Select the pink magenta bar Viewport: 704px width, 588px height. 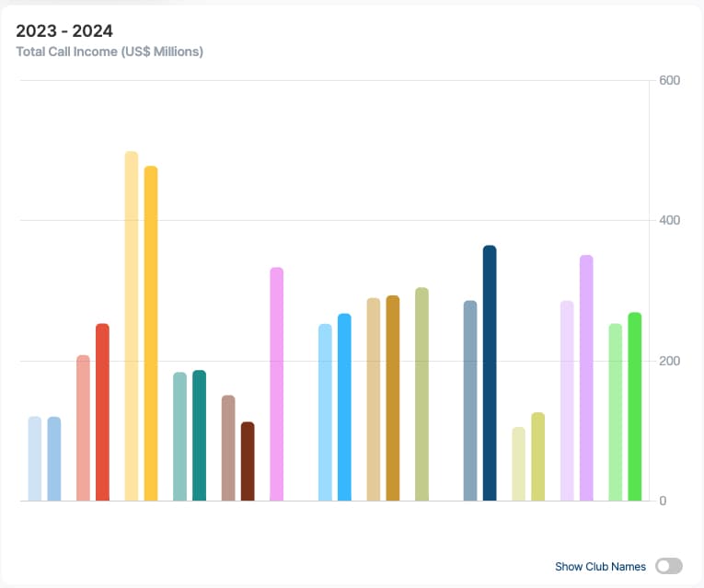point(276,385)
